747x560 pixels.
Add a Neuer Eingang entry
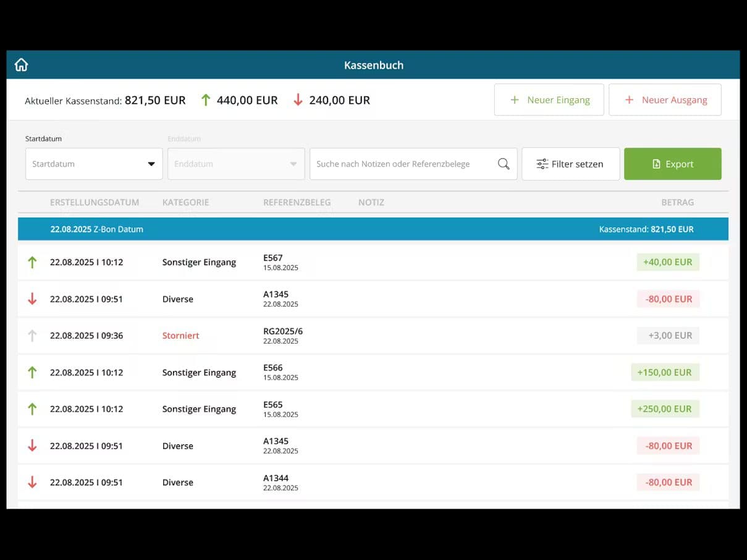(549, 100)
